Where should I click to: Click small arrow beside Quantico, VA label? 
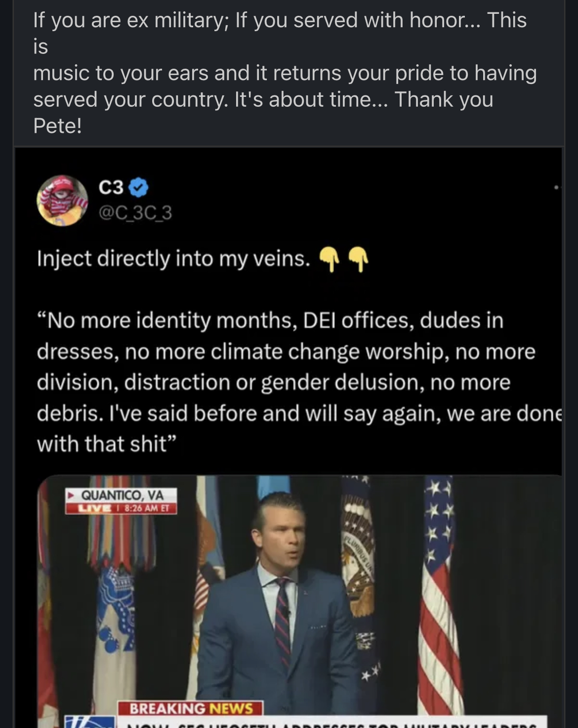[72, 495]
